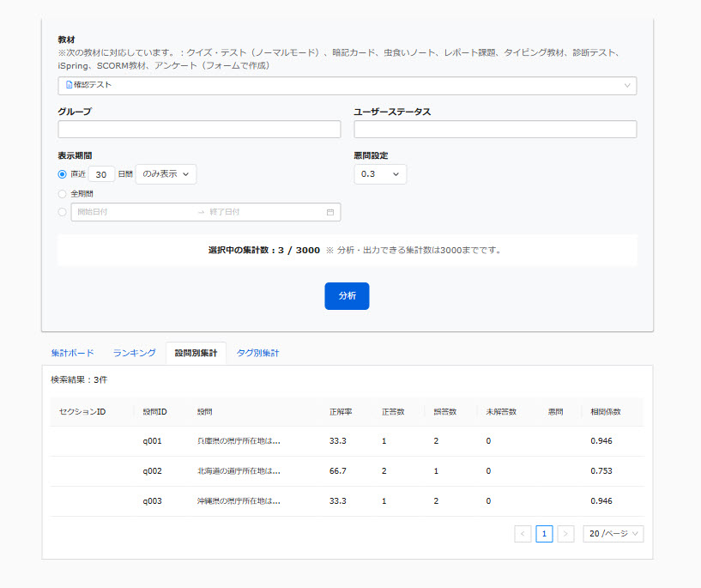Click the q002 row ID cell
This screenshot has height=588, width=701.
(x=153, y=471)
